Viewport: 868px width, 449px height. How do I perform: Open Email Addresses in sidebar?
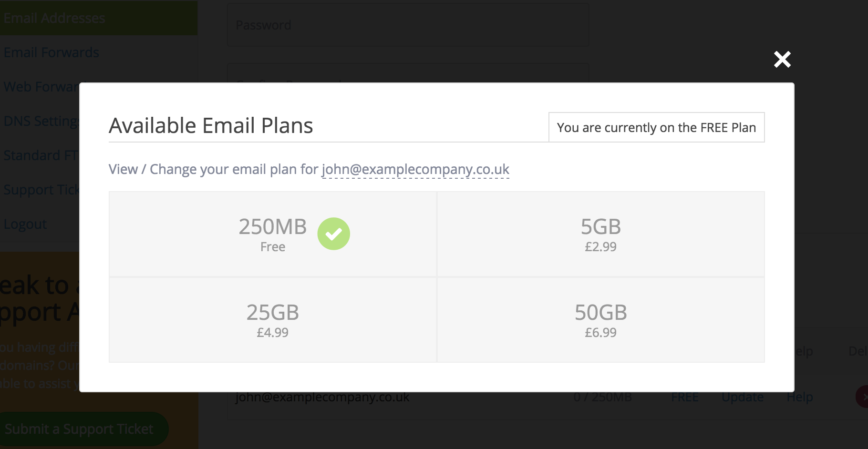coord(99,18)
